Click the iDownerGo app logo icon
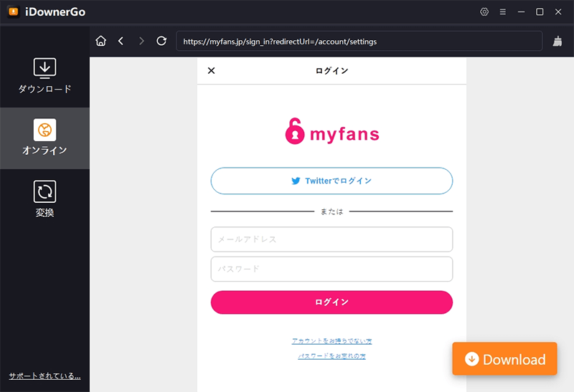 (14, 11)
